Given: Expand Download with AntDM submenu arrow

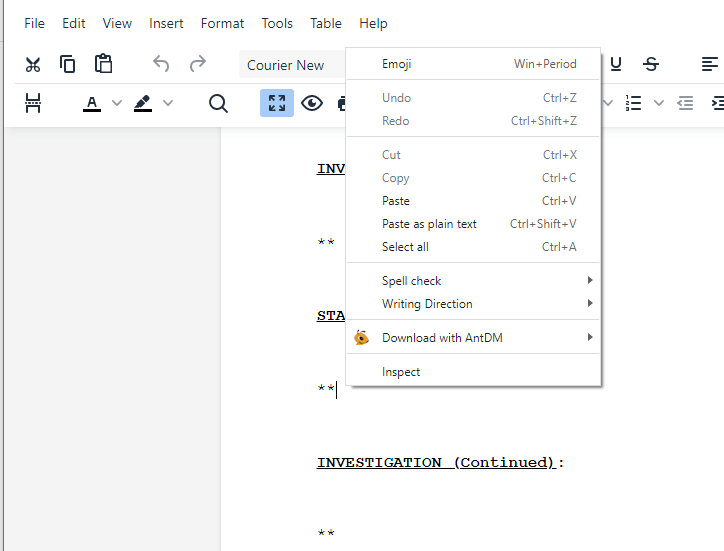Looking at the screenshot, I should [x=590, y=337].
